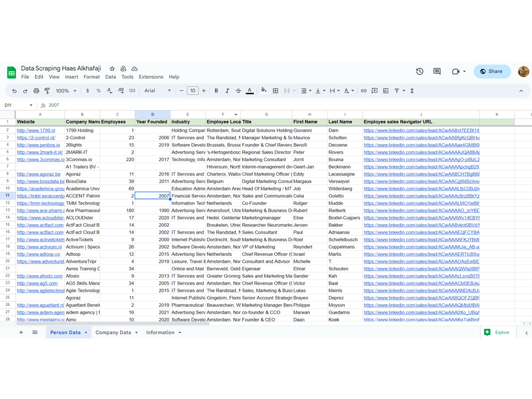Toggle italic formatting
Screen dimensions: 532x399
coord(227,91)
